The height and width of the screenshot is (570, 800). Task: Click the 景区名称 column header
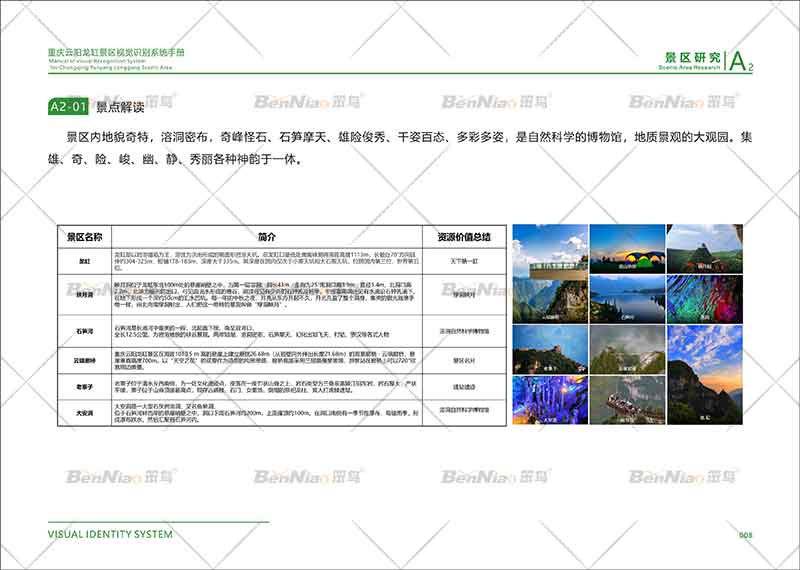85,237
